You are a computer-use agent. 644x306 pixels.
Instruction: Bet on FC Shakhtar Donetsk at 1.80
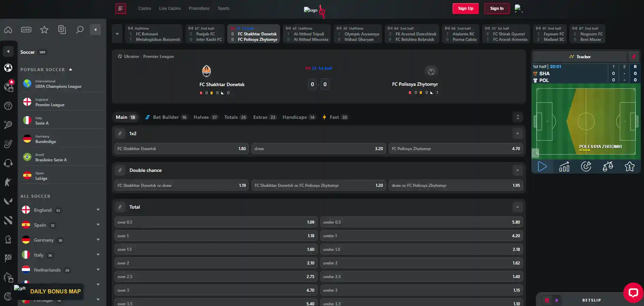pyautogui.click(x=182, y=149)
